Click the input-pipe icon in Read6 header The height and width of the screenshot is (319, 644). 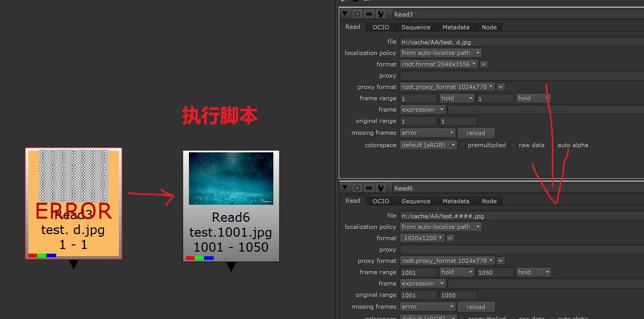tap(369, 188)
